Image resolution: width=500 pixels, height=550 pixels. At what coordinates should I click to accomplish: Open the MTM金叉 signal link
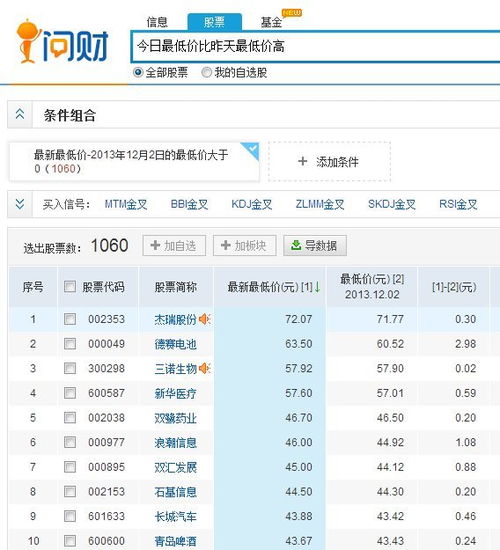click(x=126, y=204)
